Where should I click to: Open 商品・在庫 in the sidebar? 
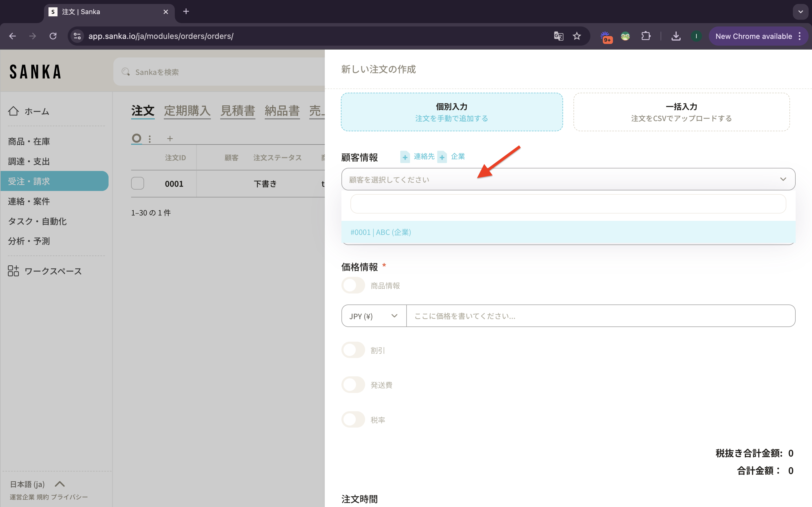point(29,141)
